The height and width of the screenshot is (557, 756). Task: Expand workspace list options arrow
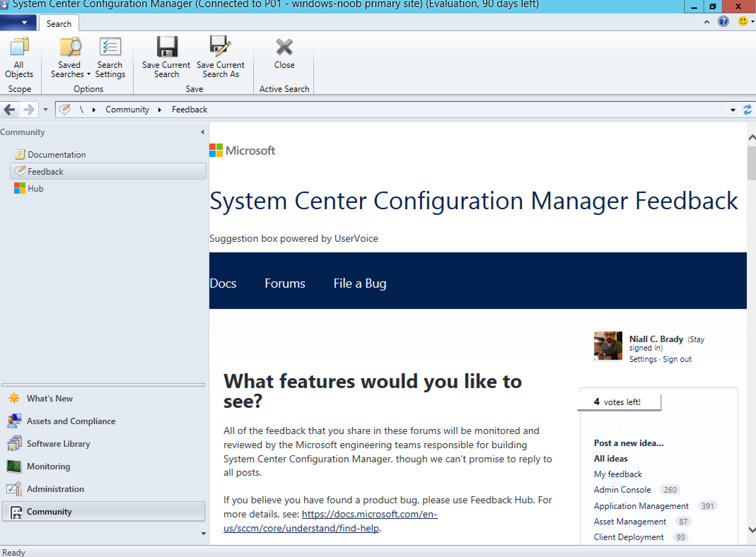coord(203,533)
